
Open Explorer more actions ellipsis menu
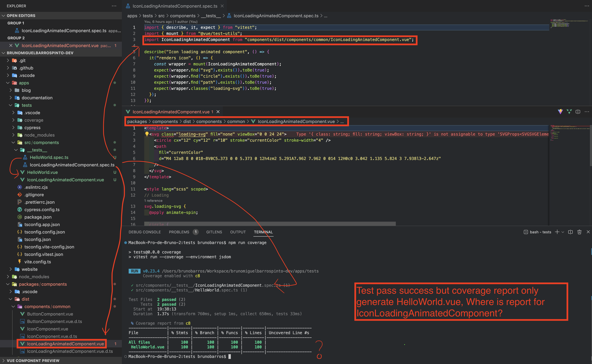coord(114,6)
